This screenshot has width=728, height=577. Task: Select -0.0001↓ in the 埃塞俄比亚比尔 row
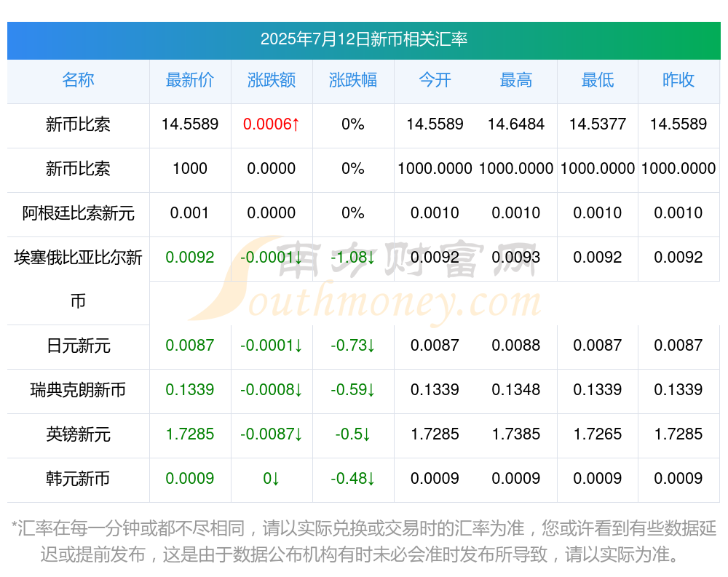pos(272,257)
